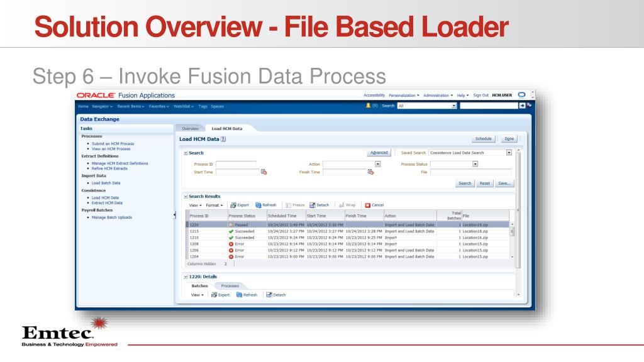Screen dimensions: 644x362
Task: Click the Save... button
Action: tap(504, 184)
